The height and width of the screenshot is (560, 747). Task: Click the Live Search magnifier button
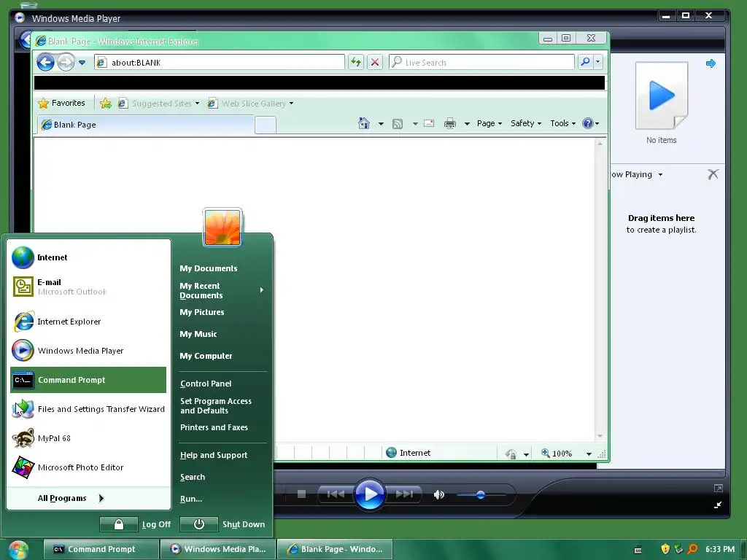tap(585, 62)
